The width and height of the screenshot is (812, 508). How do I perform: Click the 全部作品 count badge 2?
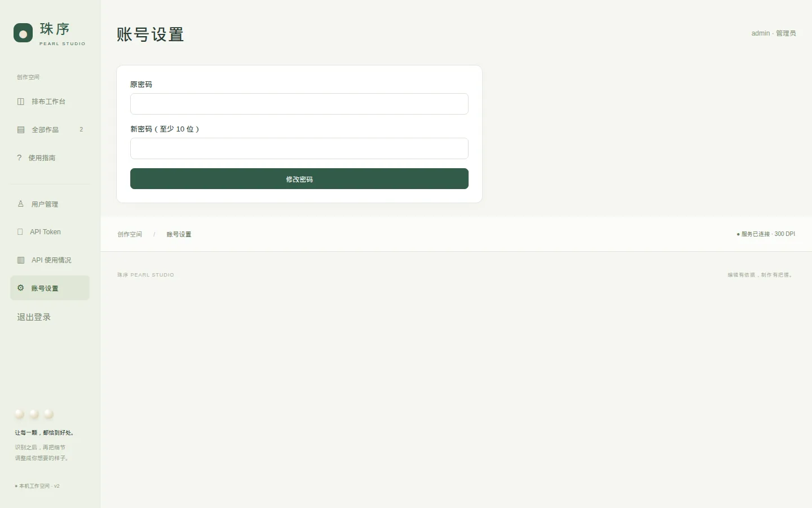point(81,130)
